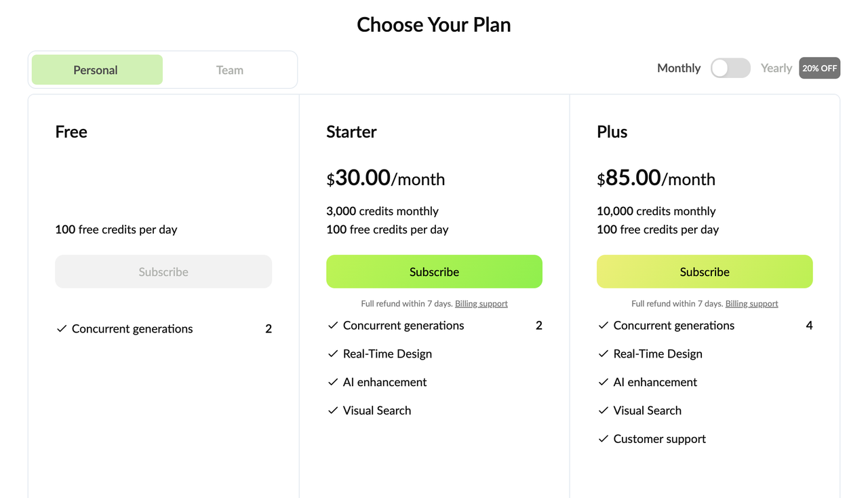Click the Starter $30.00/month price

tap(385, 178)
